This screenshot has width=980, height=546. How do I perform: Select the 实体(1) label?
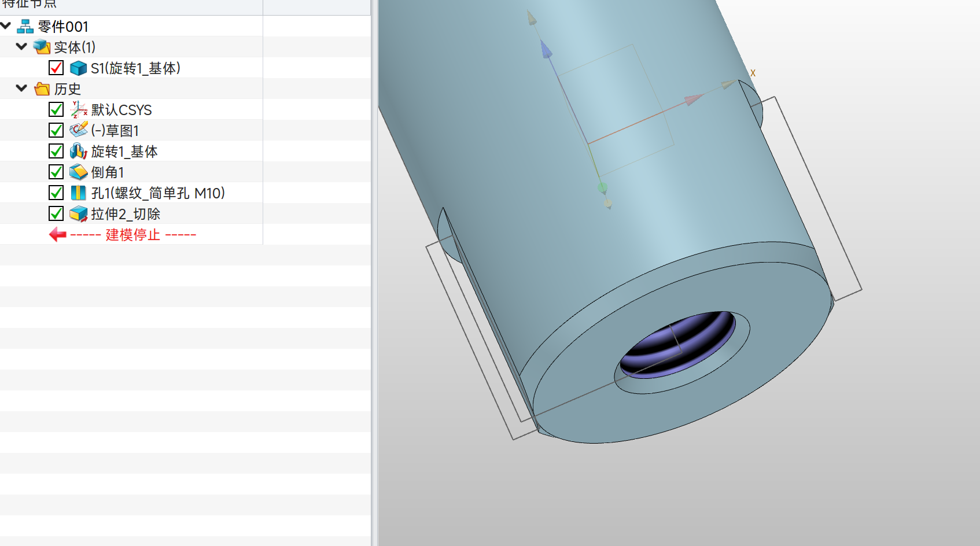(75, 47)
